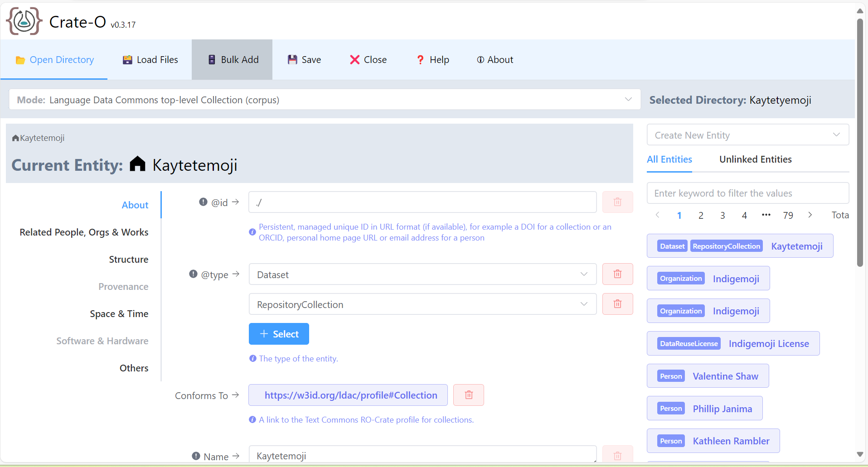
Task: Open the Others section tab
Action: coord(134,368)
